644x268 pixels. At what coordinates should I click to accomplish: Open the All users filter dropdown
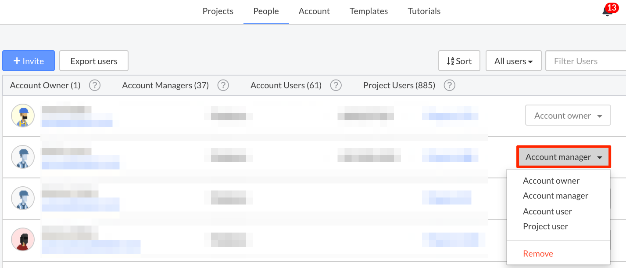tap(513, 61)
